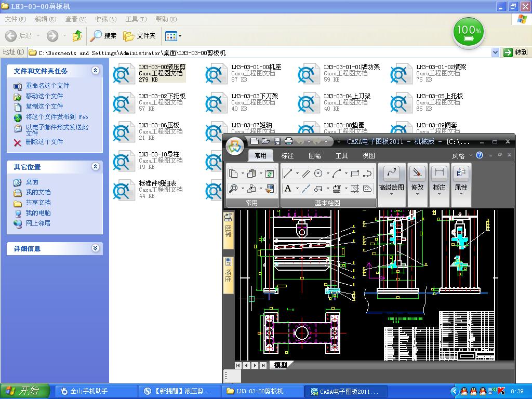532x399 pixels.
Task: Select the Hatch fill tool
Action: coord(355,188)
